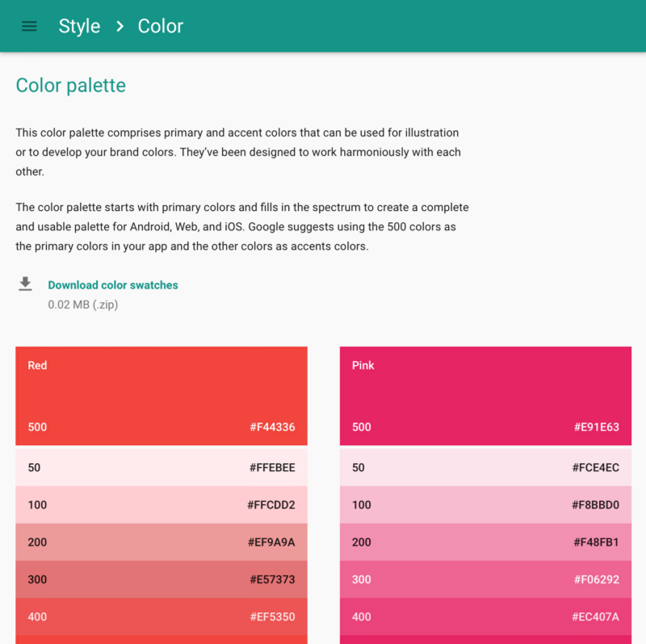Choose the Pink 100 swatch #F8BBD0
Viewport: 646px width, 644px height.
(x=485, y=505)
